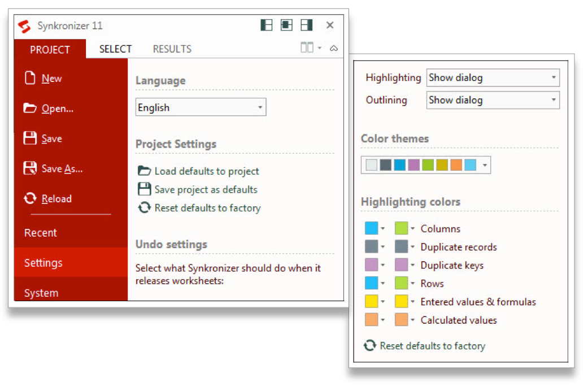The height and width of the screenshot is (386, 588).
Task: Pick the first Entered values yellow swatch
Action: [371, 301]
